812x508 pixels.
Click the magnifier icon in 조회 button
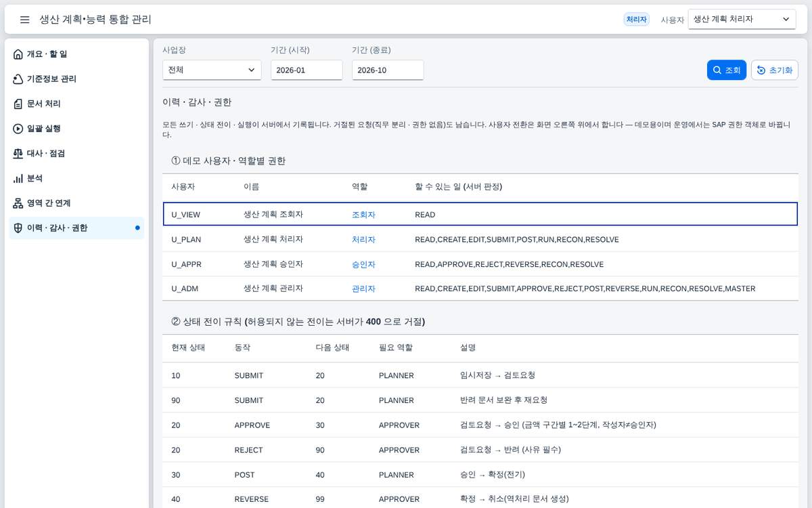717,70
